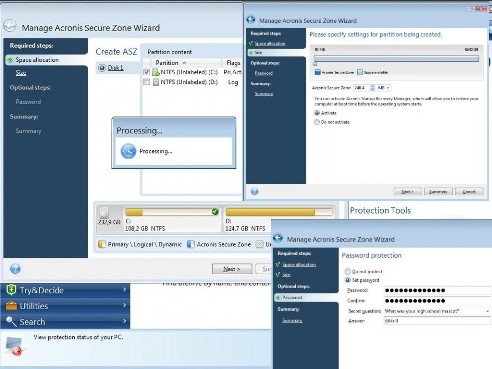Click the Disk 1 link
The image size is (492, 369).
click(x=116, y=68)
